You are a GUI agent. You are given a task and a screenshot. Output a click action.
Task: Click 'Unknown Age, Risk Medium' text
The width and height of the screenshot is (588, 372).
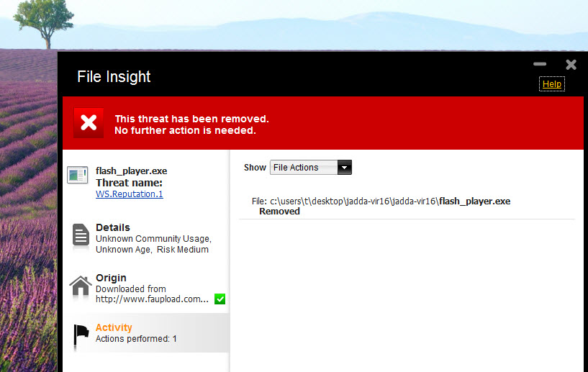click(x=152, y=250)
